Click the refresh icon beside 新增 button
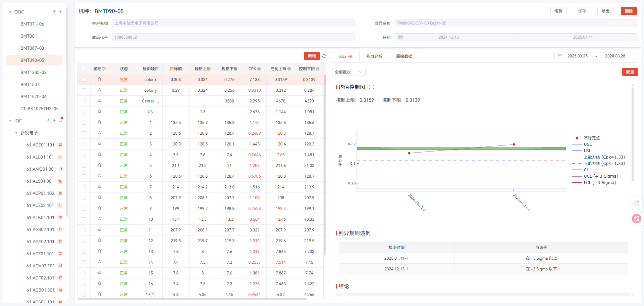The height and width of the screenshot is (306, 644). pyautogui.click(x=324, y=56)
